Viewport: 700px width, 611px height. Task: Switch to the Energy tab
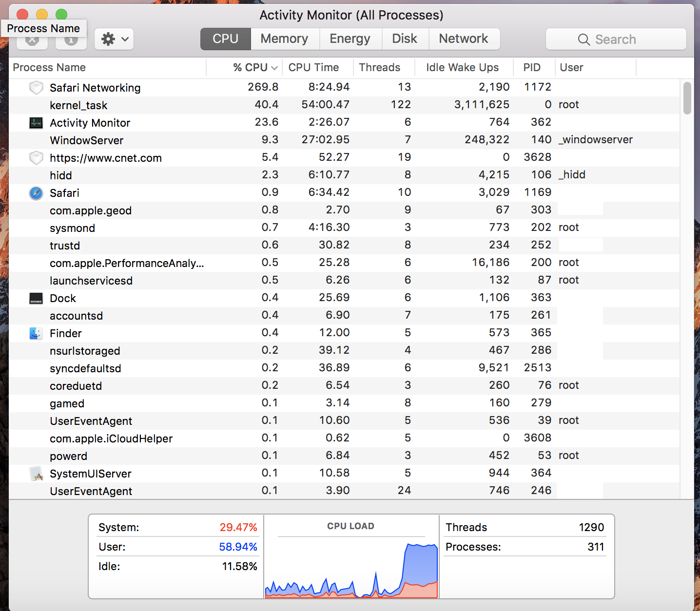350,39
